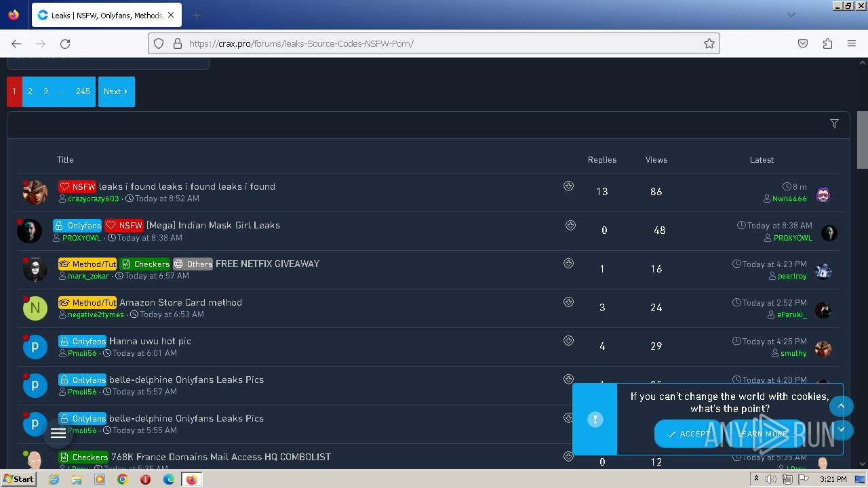This screenshot has width=868, height=488.
Task: Open '[Mega] Indian Mask Girl Leaks' thread
Action: point(213,225)
